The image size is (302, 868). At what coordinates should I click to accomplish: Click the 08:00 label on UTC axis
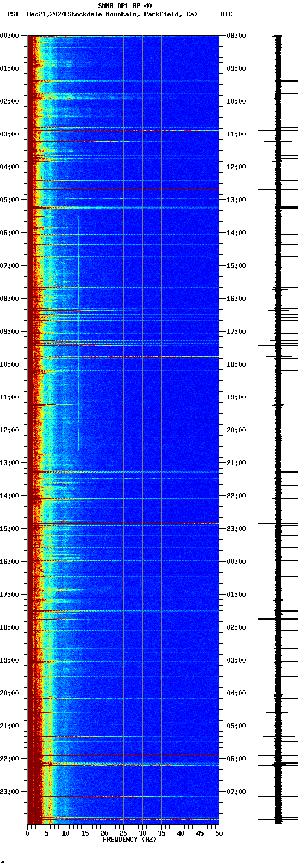point(236,36)
